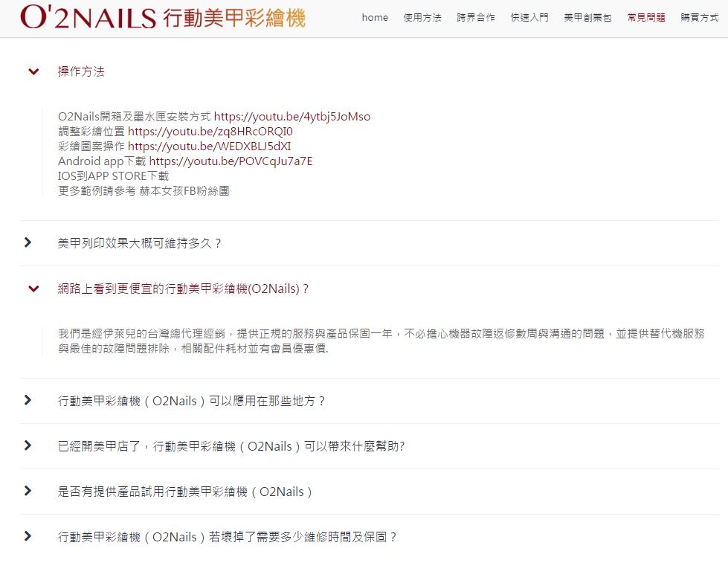728x586 pixels.
Task: Expand the 若壞掉了需要多少維修時間 chevron
Action: click(28, 536)
